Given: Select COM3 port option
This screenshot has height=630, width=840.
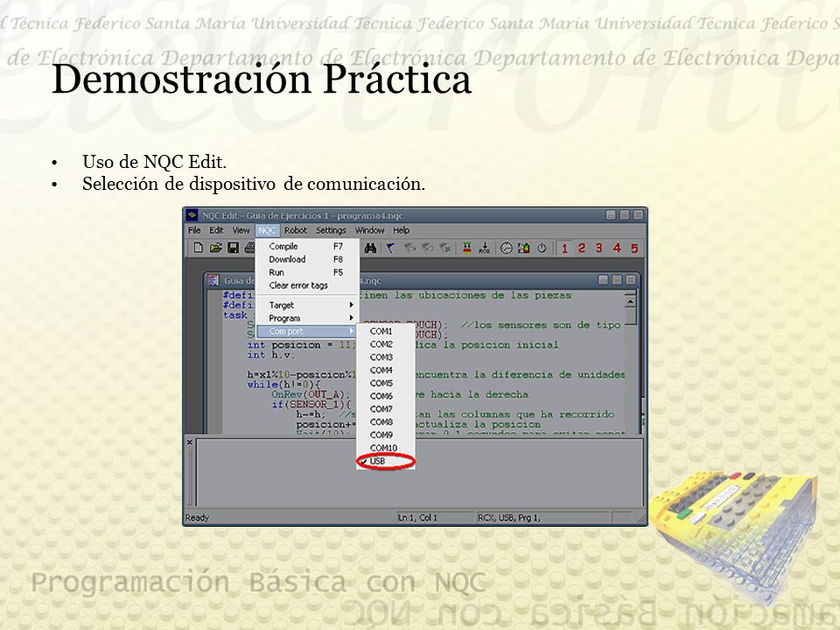Looking at the screenshot, I should [x=385, y=357].
